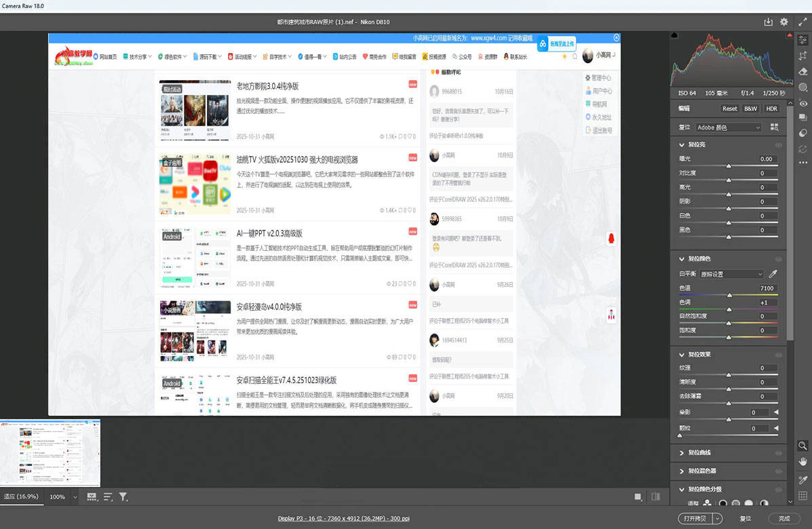Image resolution: width=812 pixels, height=529 pixels.
Task: Open Camera Raw preferences gear
Action: pyautogui.click(x=784, y=22)
